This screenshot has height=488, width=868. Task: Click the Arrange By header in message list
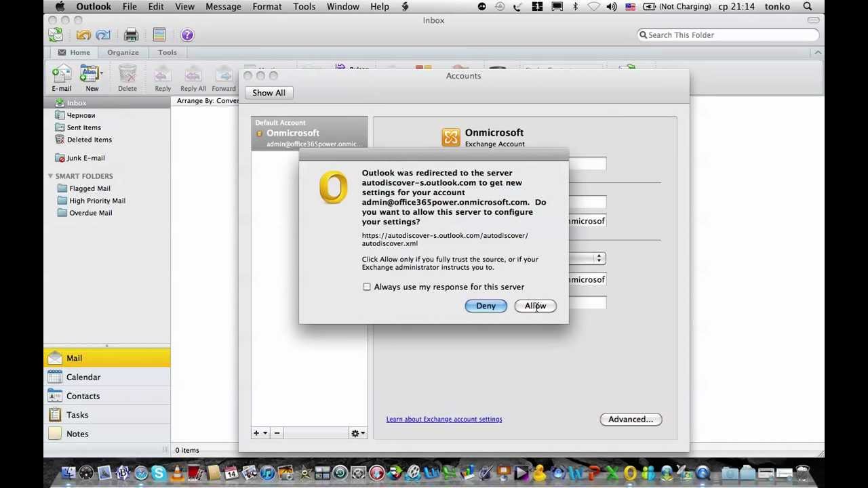click(208, 101)
